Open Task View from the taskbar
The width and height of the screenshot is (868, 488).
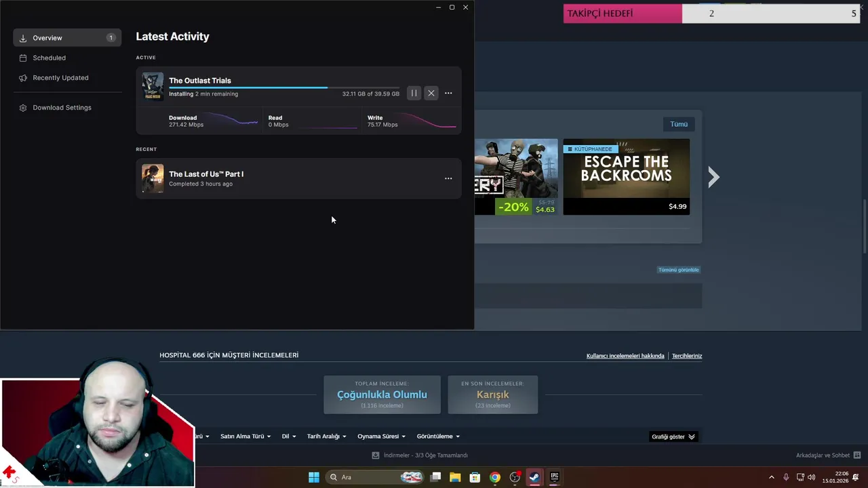click(436, 477)
